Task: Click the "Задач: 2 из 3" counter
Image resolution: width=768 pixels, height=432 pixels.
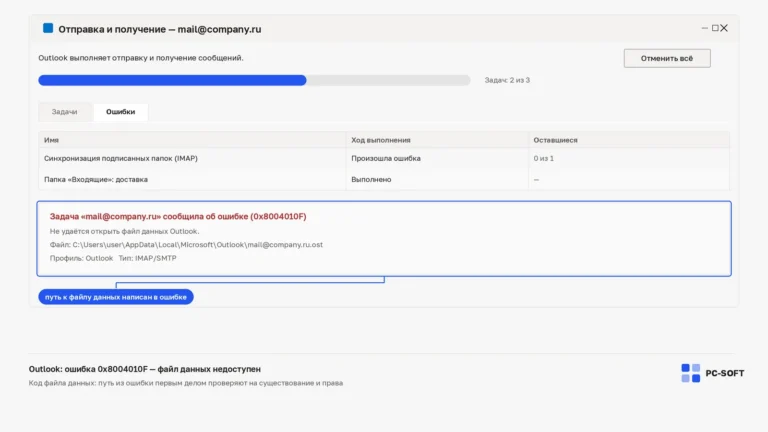Action: 507,80
